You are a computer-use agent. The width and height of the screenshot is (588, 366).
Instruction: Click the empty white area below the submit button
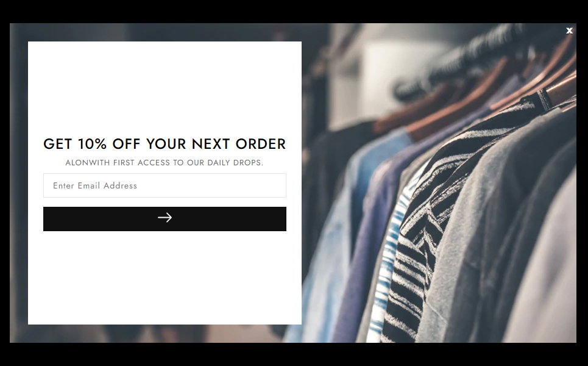165,278
